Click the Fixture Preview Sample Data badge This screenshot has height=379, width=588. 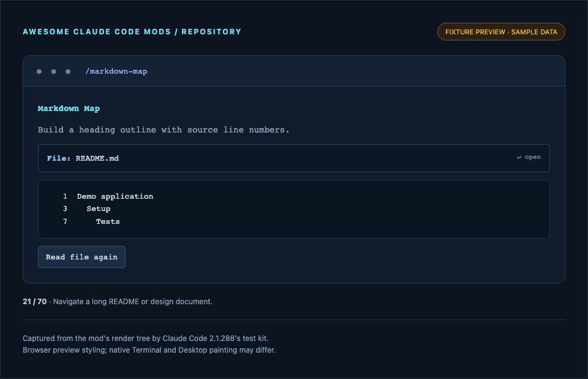click(501, 32)
